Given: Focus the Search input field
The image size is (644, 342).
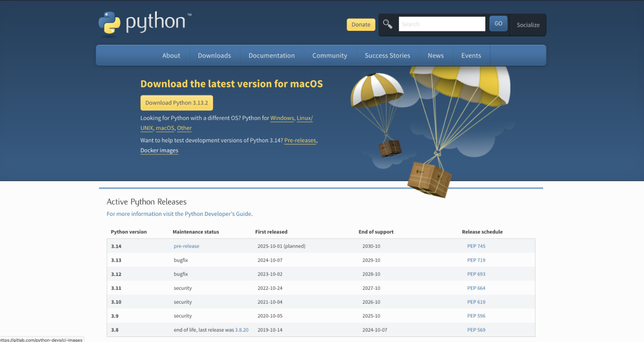Looking at the screenshot, I should tap(442, 24).
